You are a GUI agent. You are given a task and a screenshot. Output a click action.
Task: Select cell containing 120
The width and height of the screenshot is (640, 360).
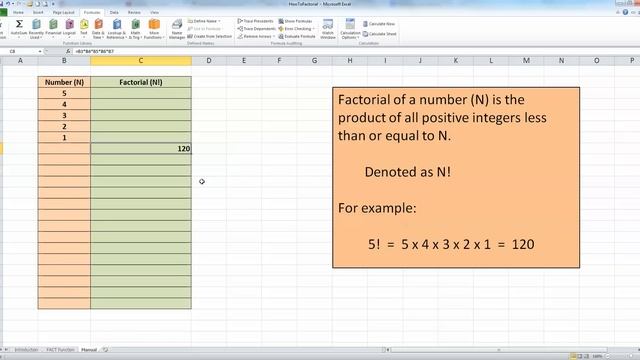tap(141, 149)
